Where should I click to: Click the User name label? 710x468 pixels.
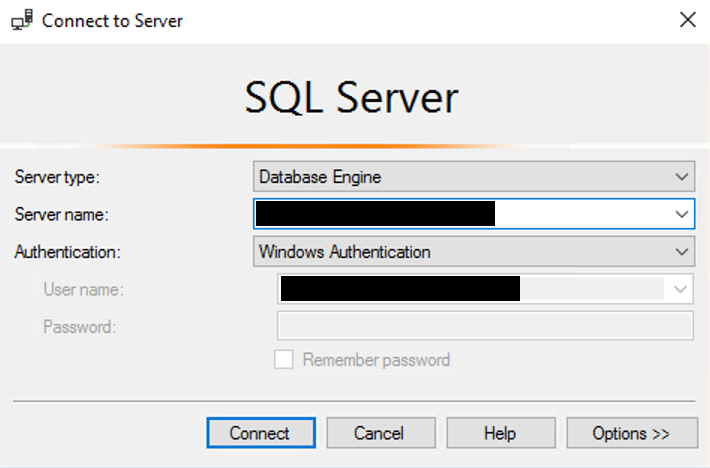(x=83, y=289)
